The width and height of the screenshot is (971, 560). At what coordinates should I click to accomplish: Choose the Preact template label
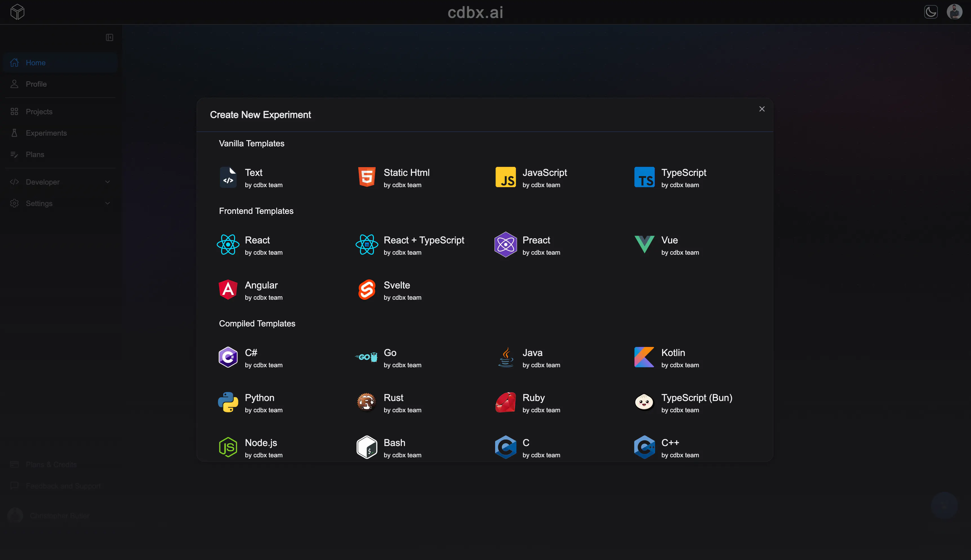pyautogui.click(x=536, y=240)
